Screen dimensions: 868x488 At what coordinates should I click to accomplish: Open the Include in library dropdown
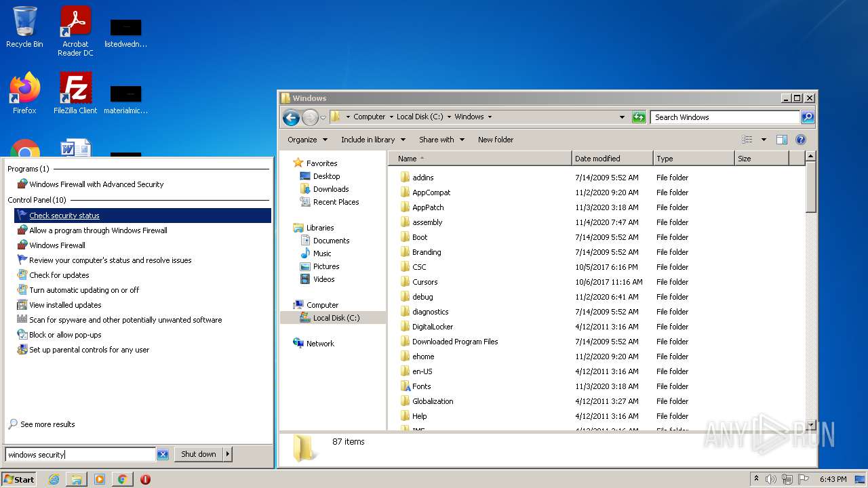coord(373,140)
